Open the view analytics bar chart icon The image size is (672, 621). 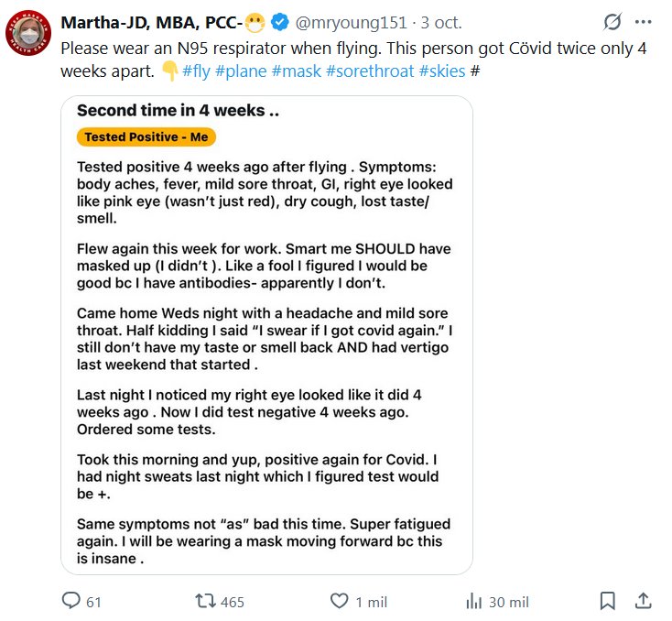click(x=474, y=601)
